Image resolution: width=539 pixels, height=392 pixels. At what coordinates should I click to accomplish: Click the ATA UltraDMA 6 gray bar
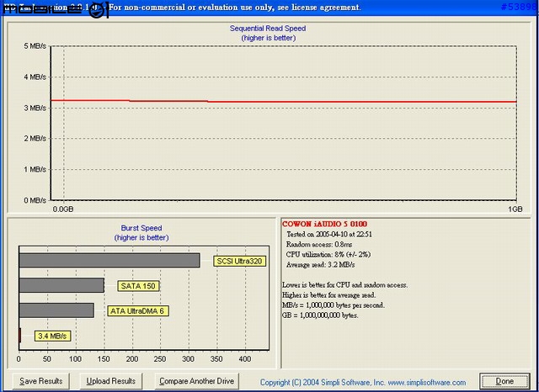coord(56,310)
